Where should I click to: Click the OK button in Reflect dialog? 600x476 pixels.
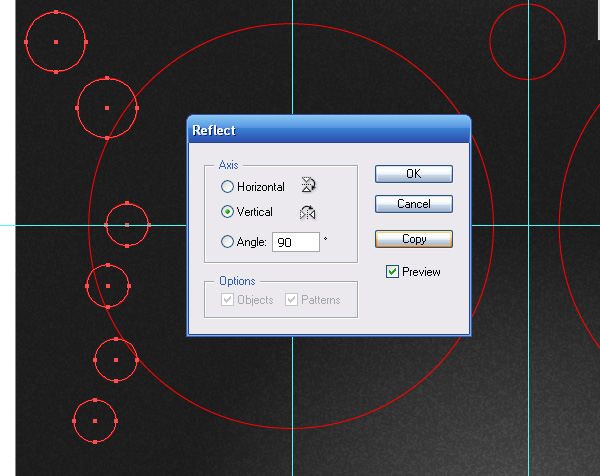(414, 174)
